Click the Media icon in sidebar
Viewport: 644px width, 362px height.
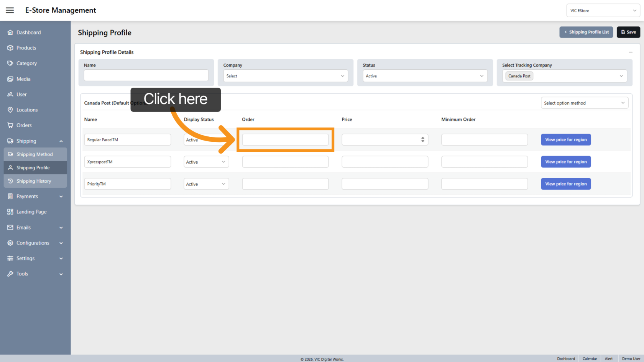(x=10, y=79)
